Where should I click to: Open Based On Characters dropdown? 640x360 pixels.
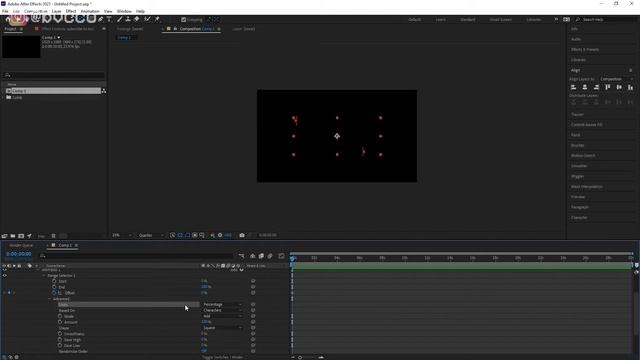(222, 310)
